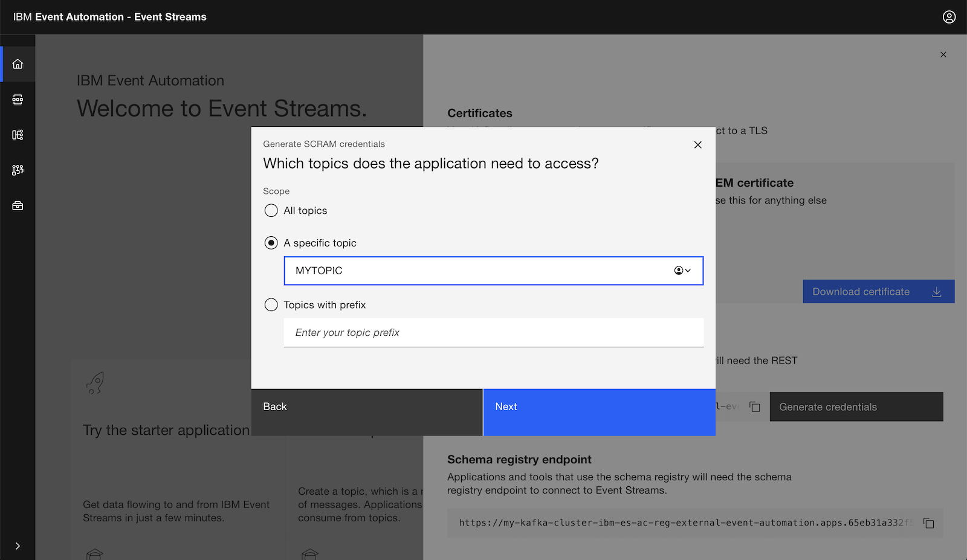967x560 pixels.
Task: Open the user profile icon
Action: (x=949, y=17)
